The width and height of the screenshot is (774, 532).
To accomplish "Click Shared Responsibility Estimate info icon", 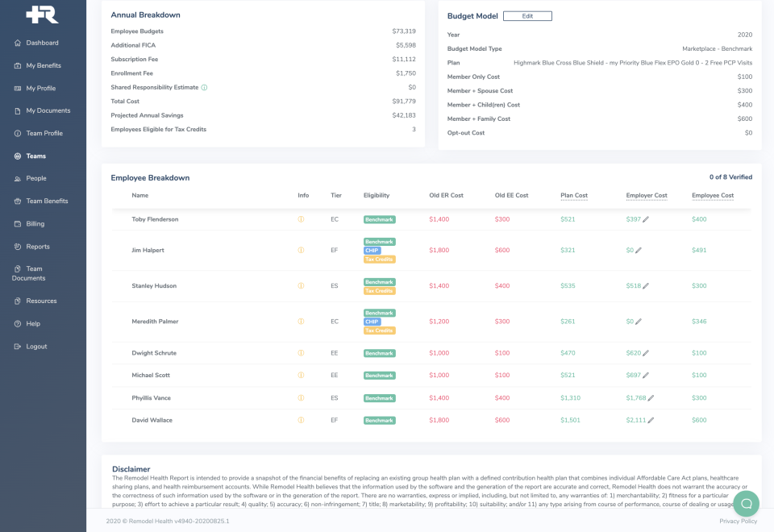I will [x=205, y=87].
